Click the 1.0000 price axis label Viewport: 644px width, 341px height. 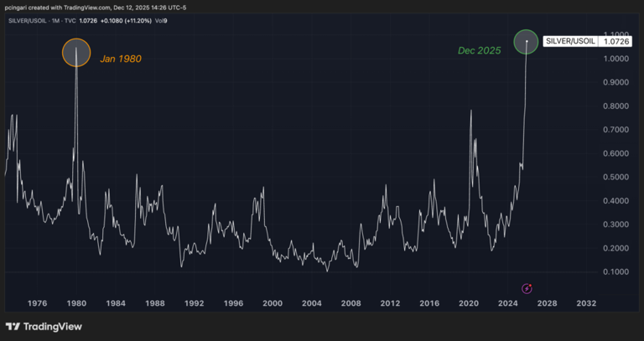click(617, 59)
